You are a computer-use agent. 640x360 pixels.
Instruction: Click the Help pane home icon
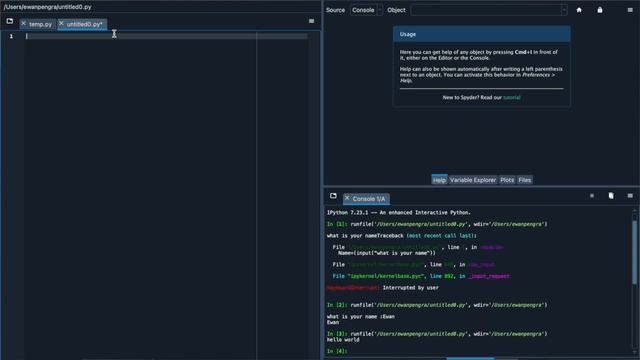click(x=579, y=10)
